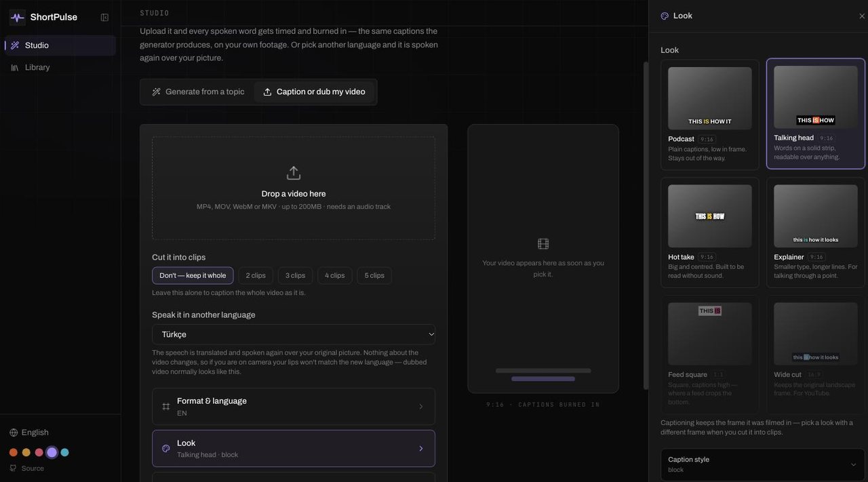
Task: Click the grid icon beside Format & language
Action: pos(166,407)
